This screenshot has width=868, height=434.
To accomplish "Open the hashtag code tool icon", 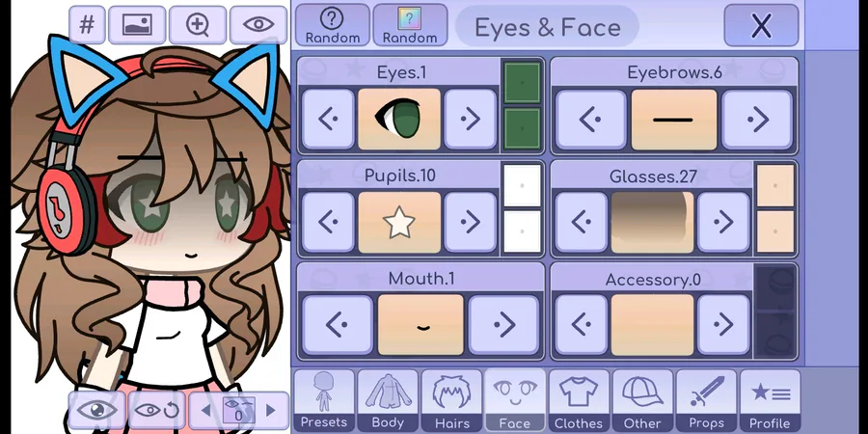I will (x=87, y=25).
